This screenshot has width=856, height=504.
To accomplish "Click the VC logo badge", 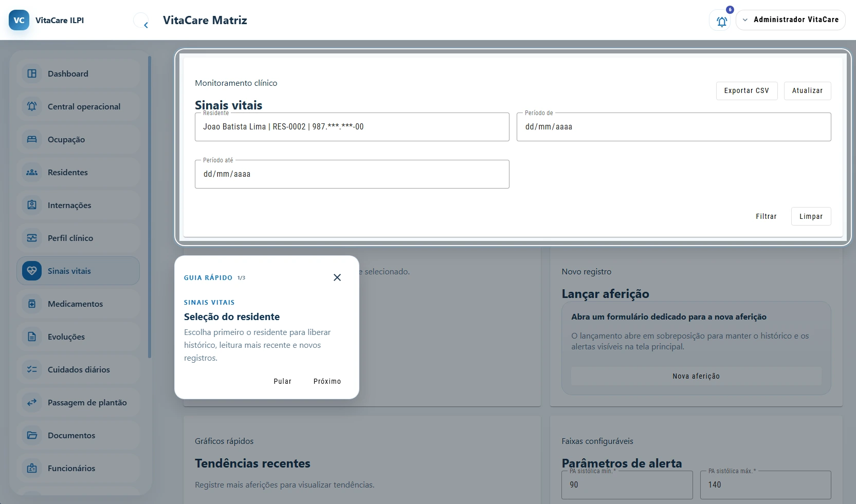I will click(19, 20).
